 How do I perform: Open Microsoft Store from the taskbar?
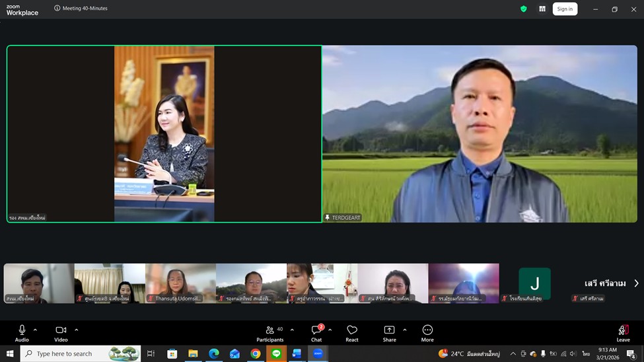point(172,353)
